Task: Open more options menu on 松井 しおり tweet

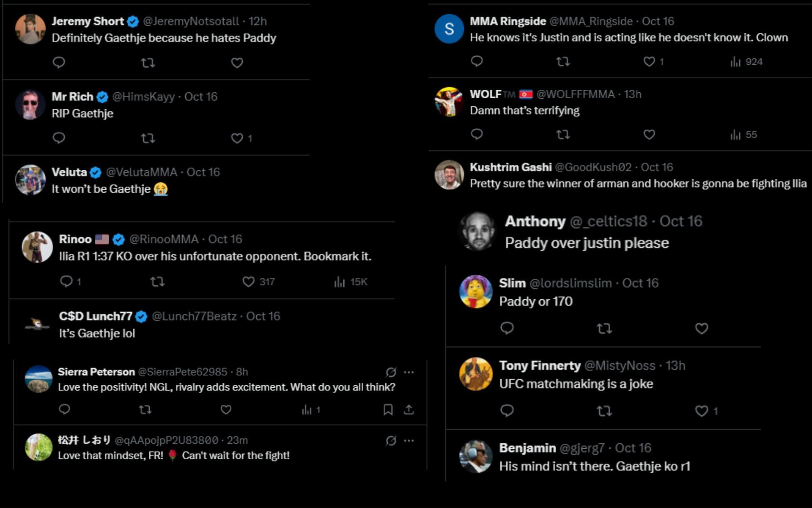Action: point(409,441)
